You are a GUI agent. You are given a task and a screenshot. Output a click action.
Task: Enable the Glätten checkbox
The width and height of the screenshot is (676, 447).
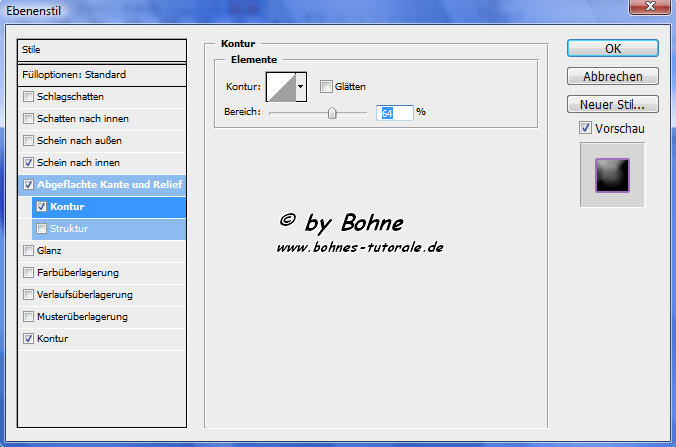coord(326,87)
